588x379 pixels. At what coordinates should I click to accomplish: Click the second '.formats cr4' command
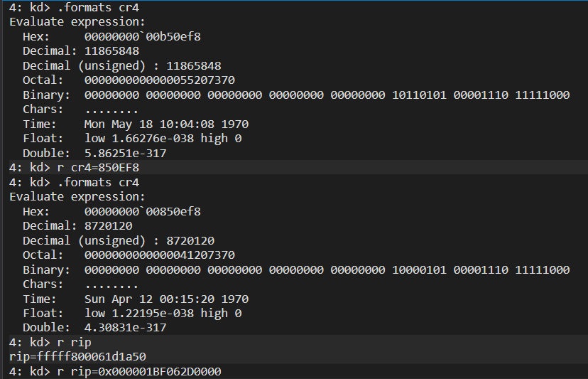tap(74, 183)
